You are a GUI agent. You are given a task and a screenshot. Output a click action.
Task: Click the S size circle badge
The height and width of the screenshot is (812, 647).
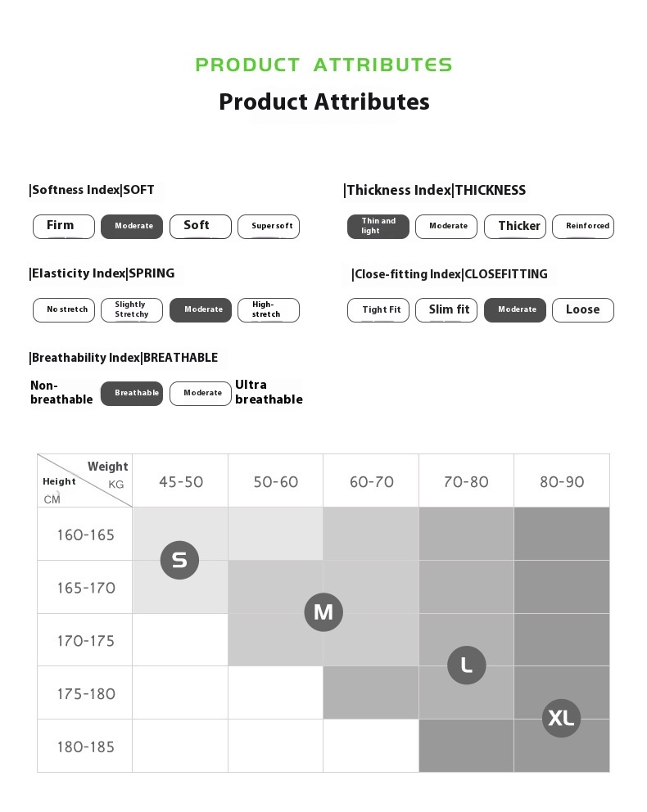(179, 560)
